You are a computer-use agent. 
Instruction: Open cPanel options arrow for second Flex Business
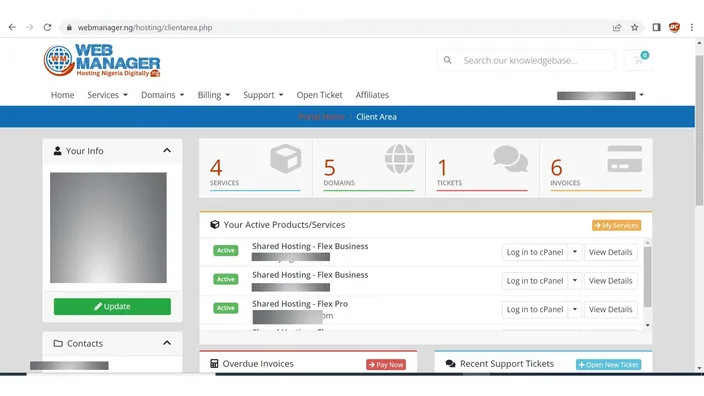click(x=575, y=281)
